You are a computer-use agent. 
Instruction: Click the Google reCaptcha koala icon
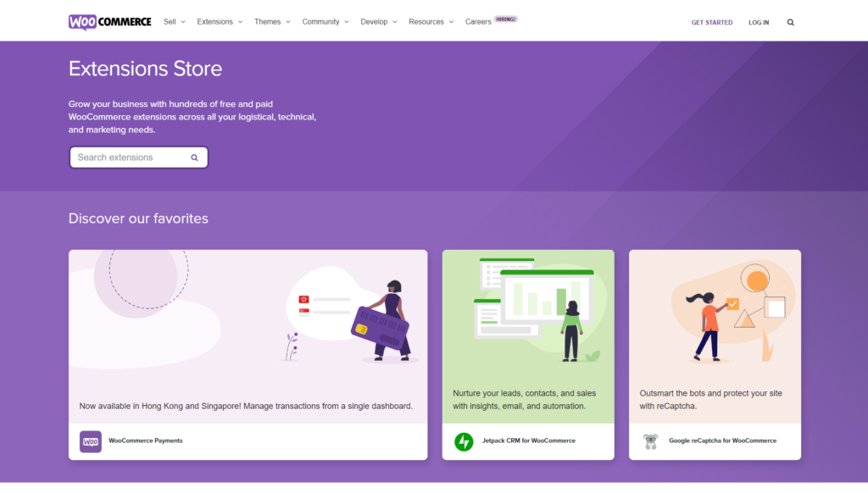pyautogui.click(x=650, y=441)
